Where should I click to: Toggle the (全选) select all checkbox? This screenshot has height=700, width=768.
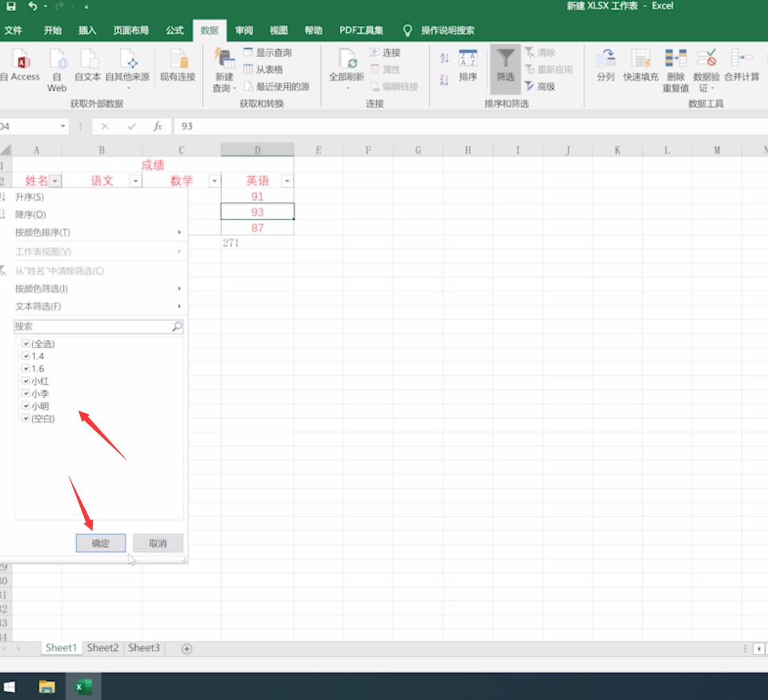pos(26,343)
